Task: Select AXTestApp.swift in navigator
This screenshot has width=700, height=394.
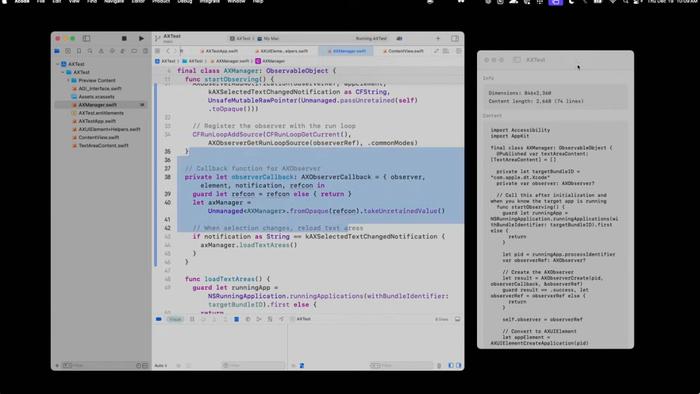Action: 97,121
